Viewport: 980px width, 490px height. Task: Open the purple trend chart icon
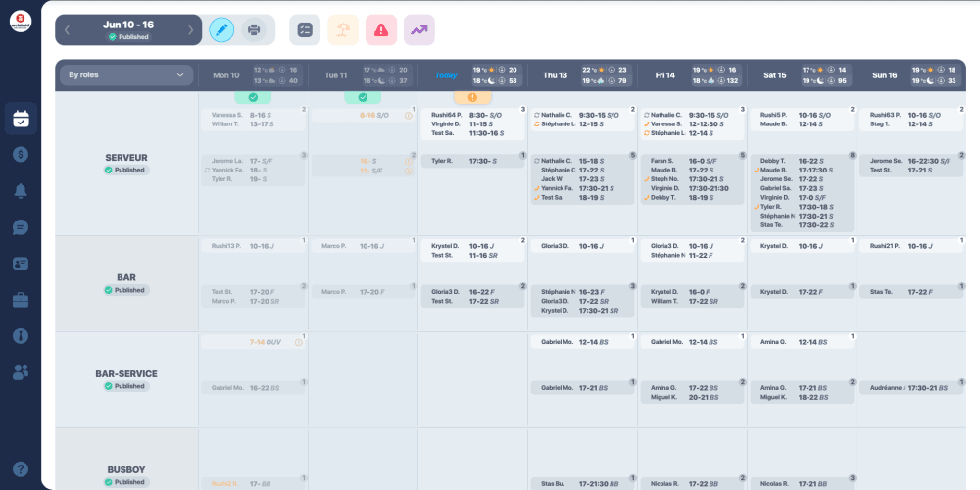(419, 30)
